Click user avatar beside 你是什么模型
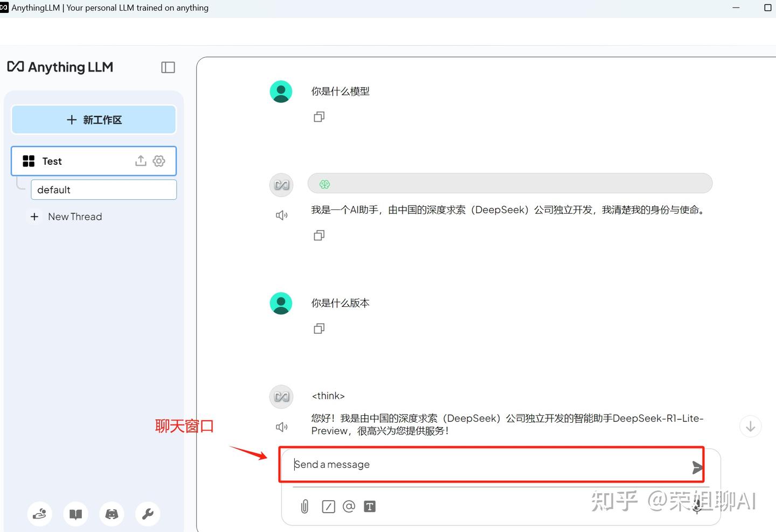This screenshot has height=532, width=776. [281, 92]
